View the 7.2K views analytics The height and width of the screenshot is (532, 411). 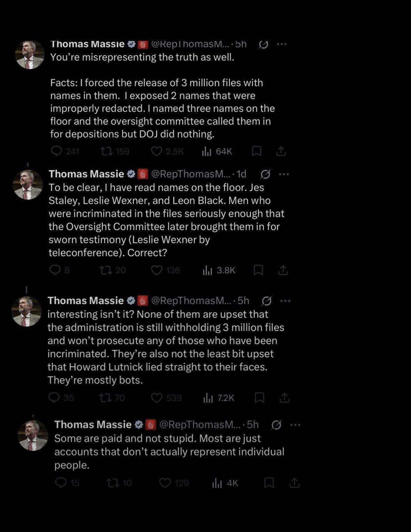(218, 398)
